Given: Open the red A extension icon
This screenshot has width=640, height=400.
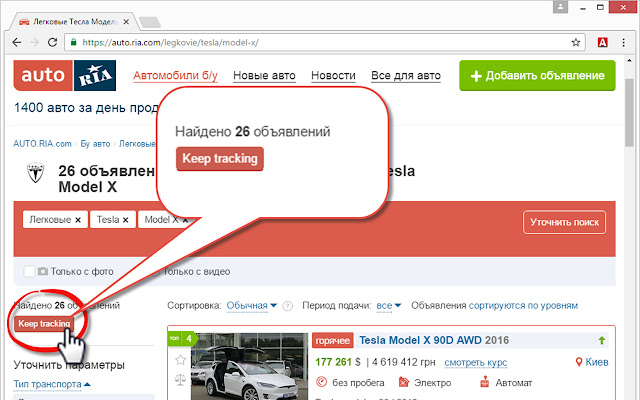Looking at the screenshot, I should (x=602, y=42).
